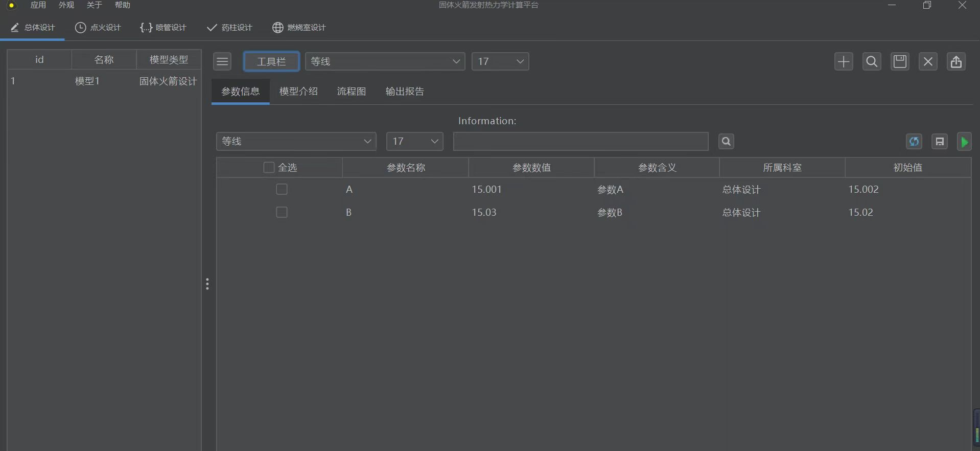Click the small save icon above table
The width and height of the screenshot is (980, 451).
coord(940,142)
